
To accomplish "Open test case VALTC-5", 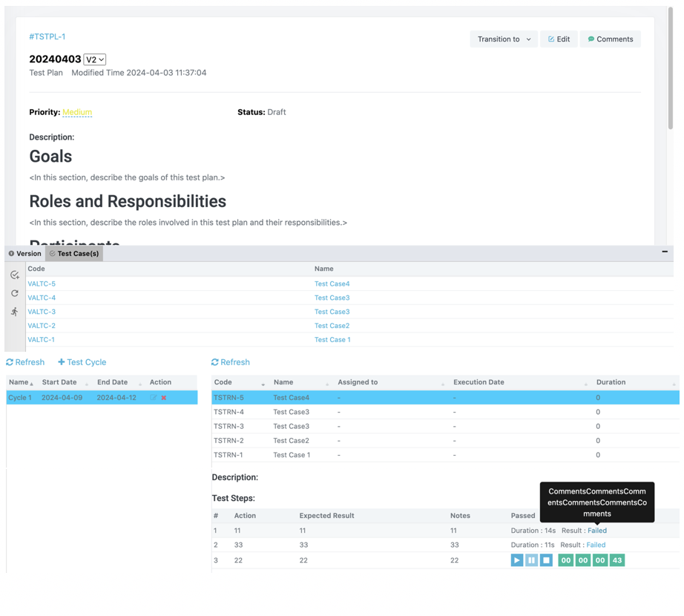I will [x=42, y=284].
